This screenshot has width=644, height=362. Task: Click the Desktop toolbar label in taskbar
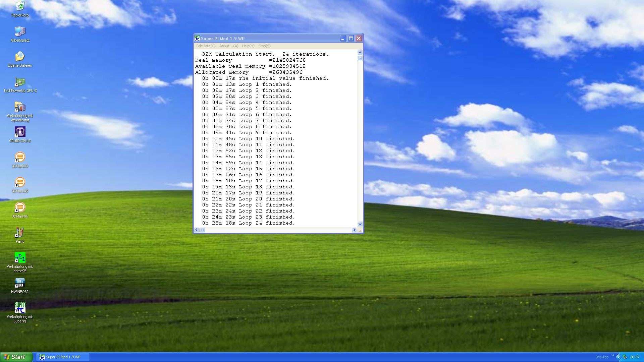tap(602, 357)
